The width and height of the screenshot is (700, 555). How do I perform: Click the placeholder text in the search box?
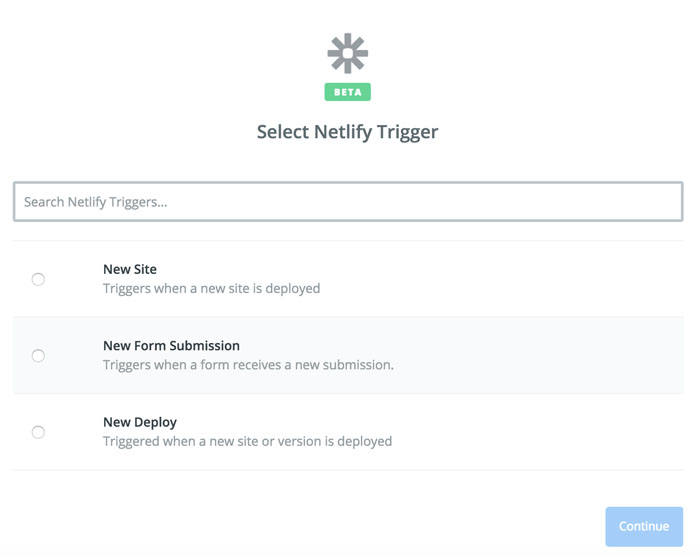[x=96, y=202]
